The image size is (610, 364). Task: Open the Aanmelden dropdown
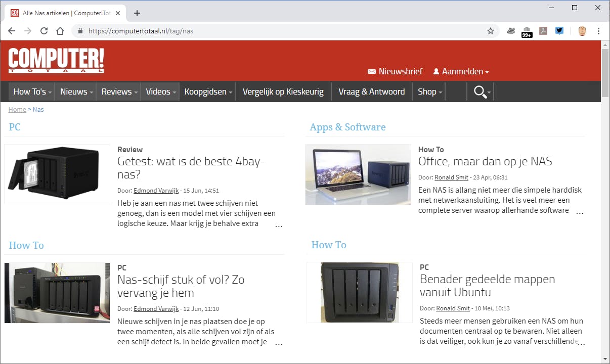tap(465, 72)
